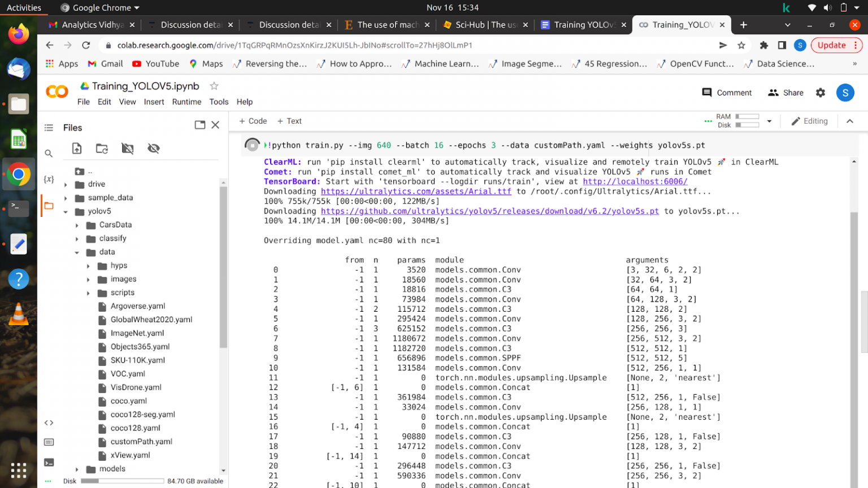This screenshot has width=868, height=488.
Task: Open the code snippets panel
Action: click(49, 422)
